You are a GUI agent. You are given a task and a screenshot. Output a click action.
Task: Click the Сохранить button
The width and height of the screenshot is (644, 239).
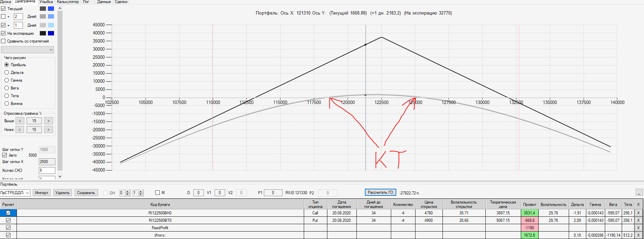point(86,193)
